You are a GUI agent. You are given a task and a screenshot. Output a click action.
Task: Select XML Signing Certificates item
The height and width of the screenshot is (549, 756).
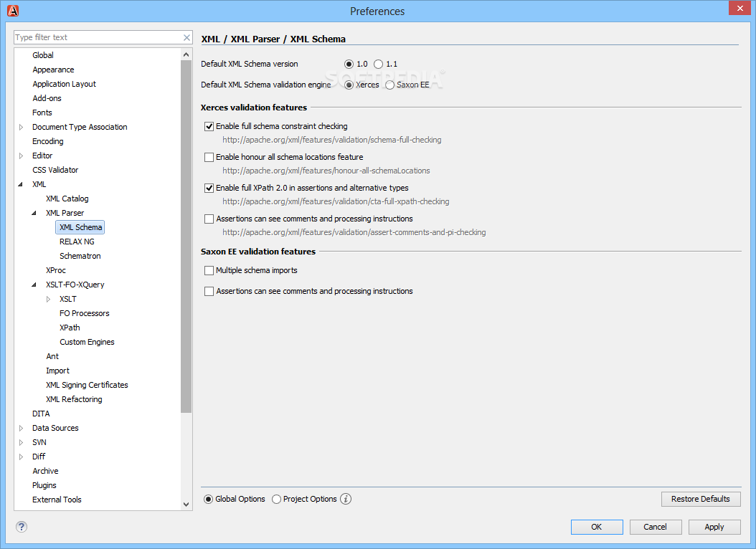click(88, 386)
